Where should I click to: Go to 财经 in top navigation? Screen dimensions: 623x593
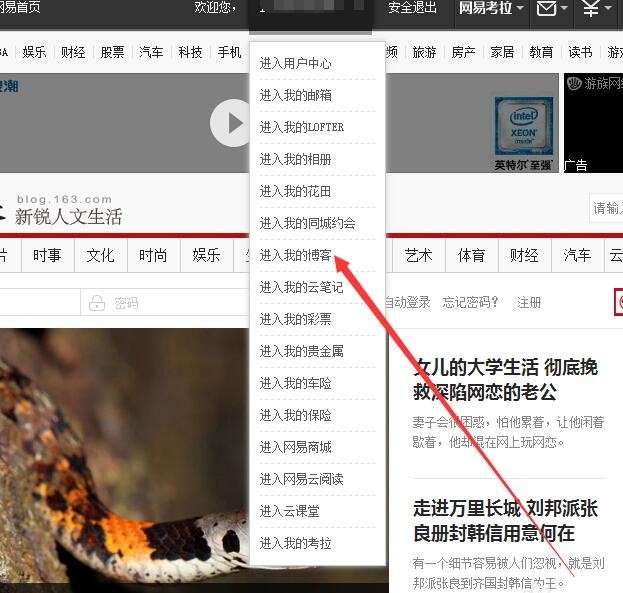point(73,52)
